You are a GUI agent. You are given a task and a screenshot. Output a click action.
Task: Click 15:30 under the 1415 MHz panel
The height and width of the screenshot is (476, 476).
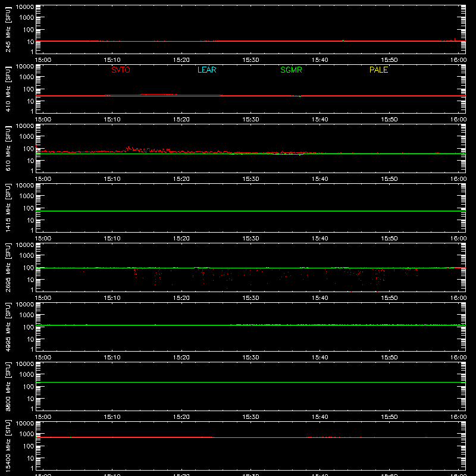(x=250, y=239)
